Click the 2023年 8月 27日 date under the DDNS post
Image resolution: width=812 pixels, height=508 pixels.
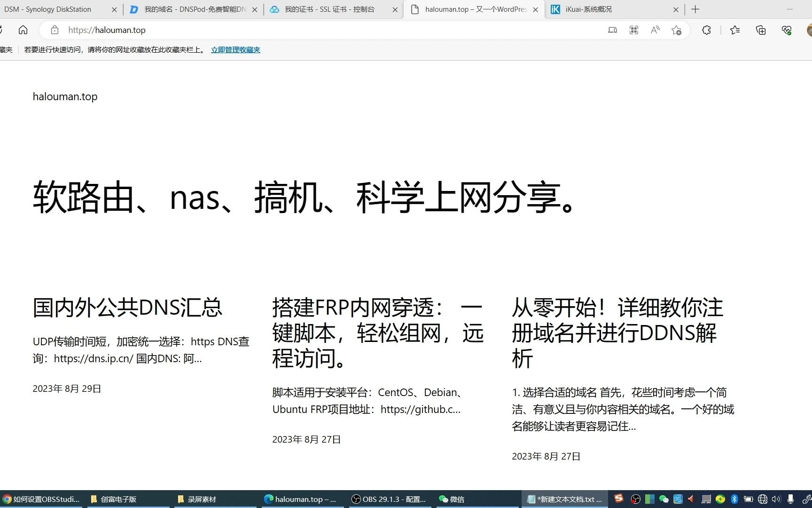(546, 457)
